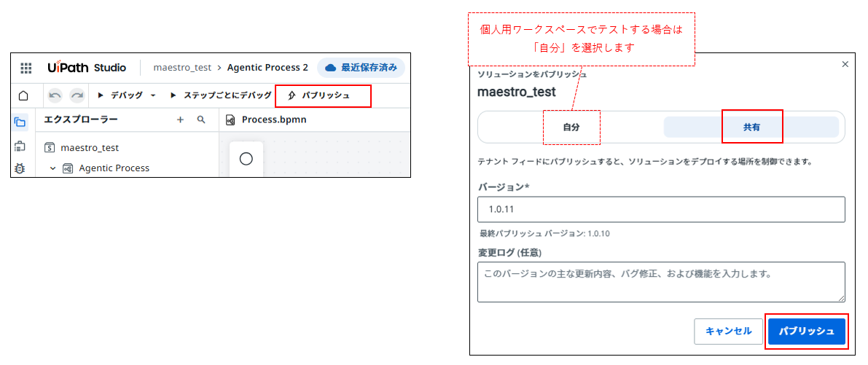Select maestro_test in the explorer tree
868x365 pixels.
(89, 147)
